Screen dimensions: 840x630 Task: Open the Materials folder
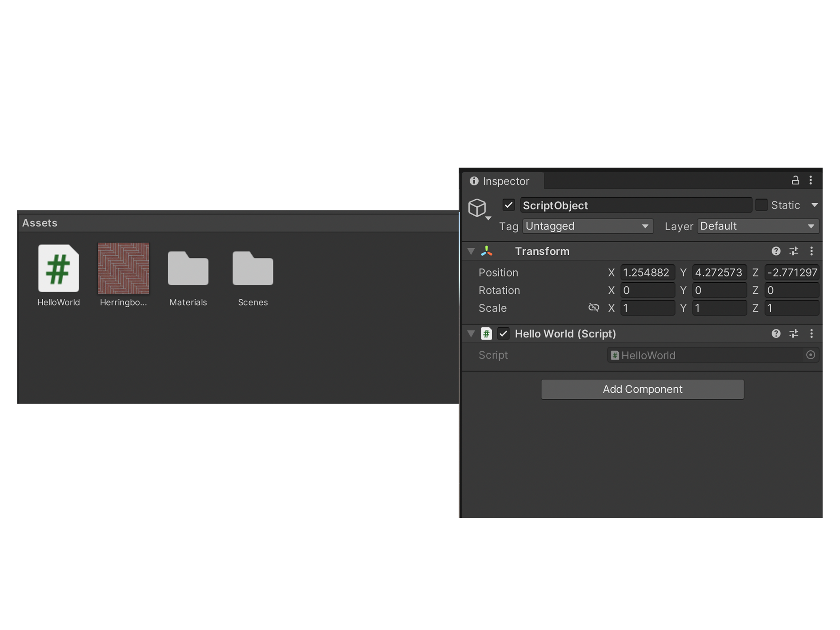coord(188,269)
